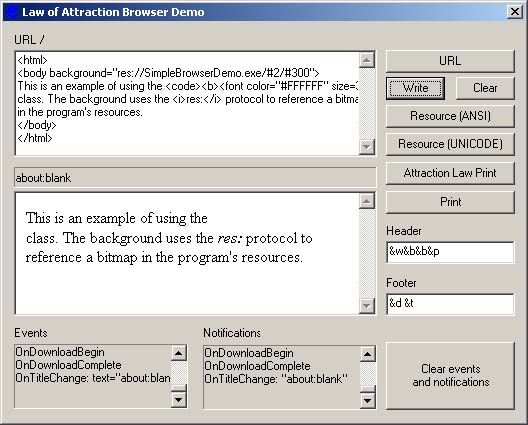
Task: Click down arrow of Events list scrollbar
Action: pyautogui.click(x=178, y=400)
